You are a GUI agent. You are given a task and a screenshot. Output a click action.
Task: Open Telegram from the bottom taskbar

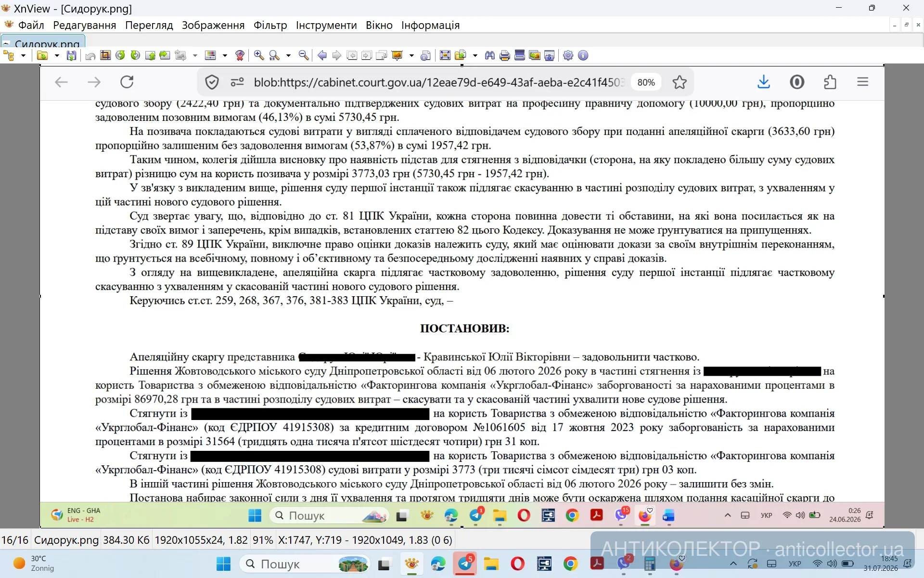tap(465, 563)
